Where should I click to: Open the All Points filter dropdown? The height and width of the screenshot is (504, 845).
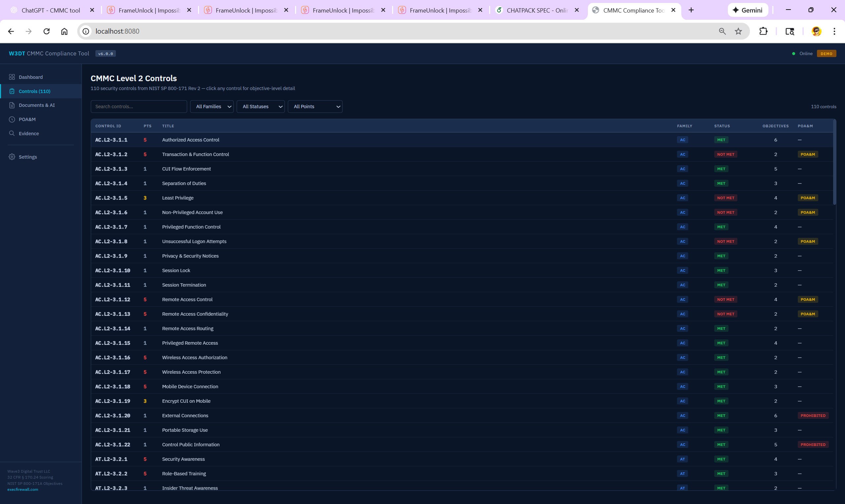pos(315,107)
